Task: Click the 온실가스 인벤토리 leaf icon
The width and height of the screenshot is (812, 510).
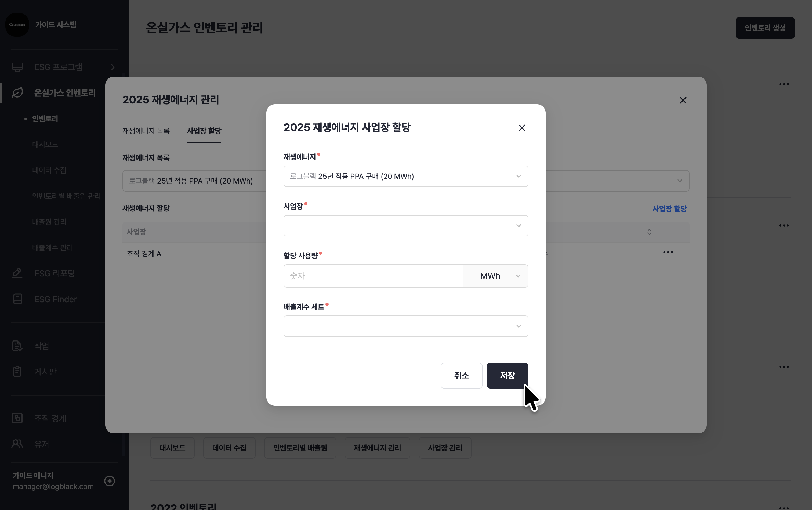Action: pos(17,93)
